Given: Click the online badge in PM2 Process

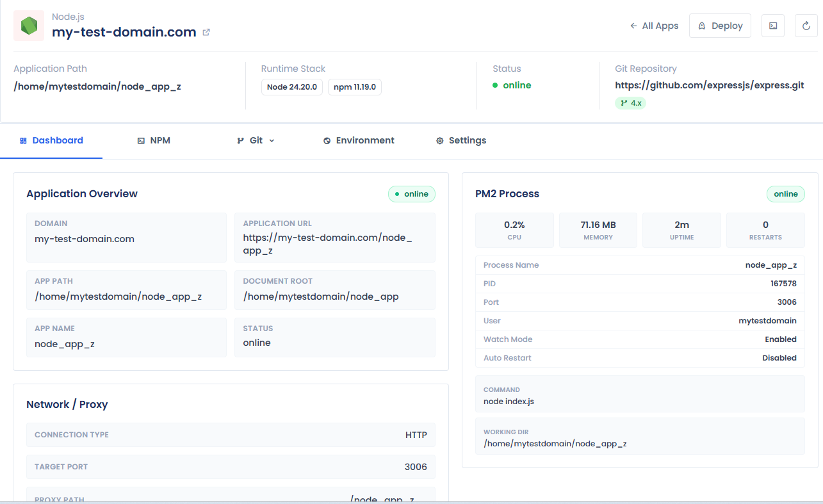Looking at the screenshot, I should click(x=786, y=194).
